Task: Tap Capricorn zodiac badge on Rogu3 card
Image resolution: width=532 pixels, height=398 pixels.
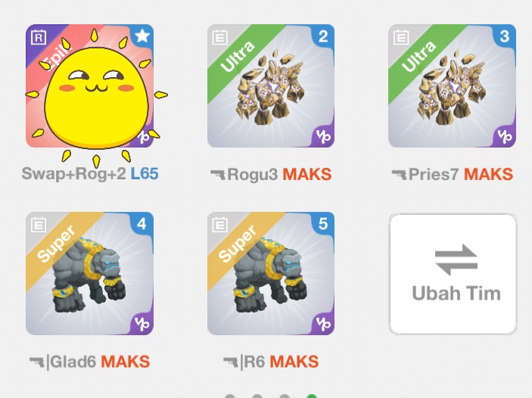Action: coord(323,136)
